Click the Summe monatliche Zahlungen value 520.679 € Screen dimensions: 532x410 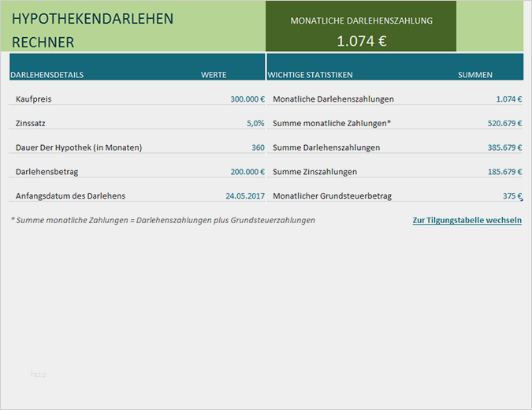pos(504,123)
